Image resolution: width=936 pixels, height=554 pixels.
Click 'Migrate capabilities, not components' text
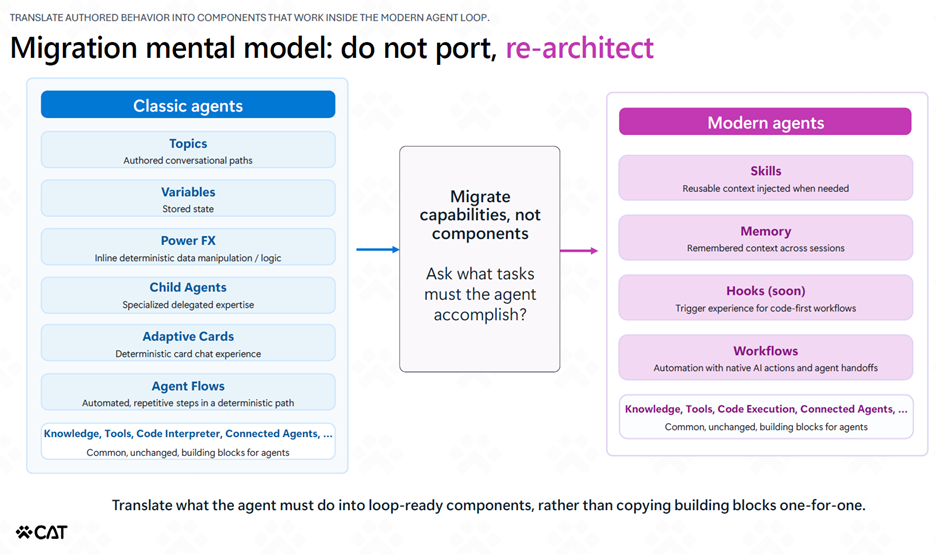pos(480,215)
